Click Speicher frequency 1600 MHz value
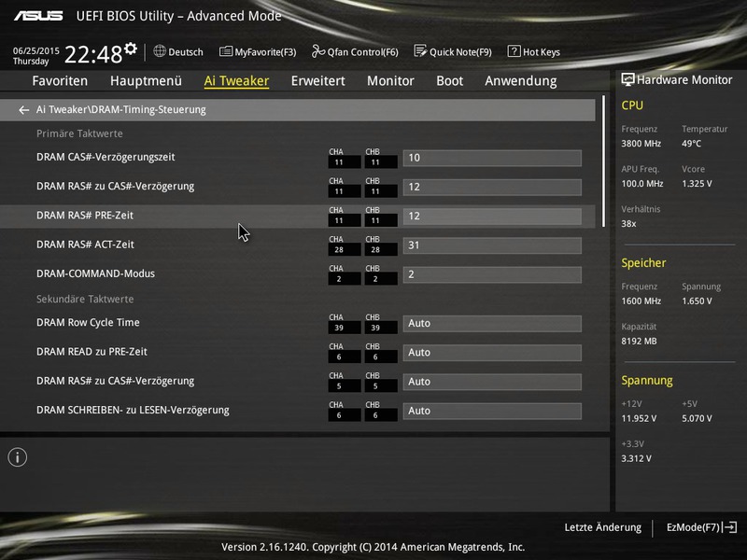This screenshot has width=747, height=560. [641, 301]
